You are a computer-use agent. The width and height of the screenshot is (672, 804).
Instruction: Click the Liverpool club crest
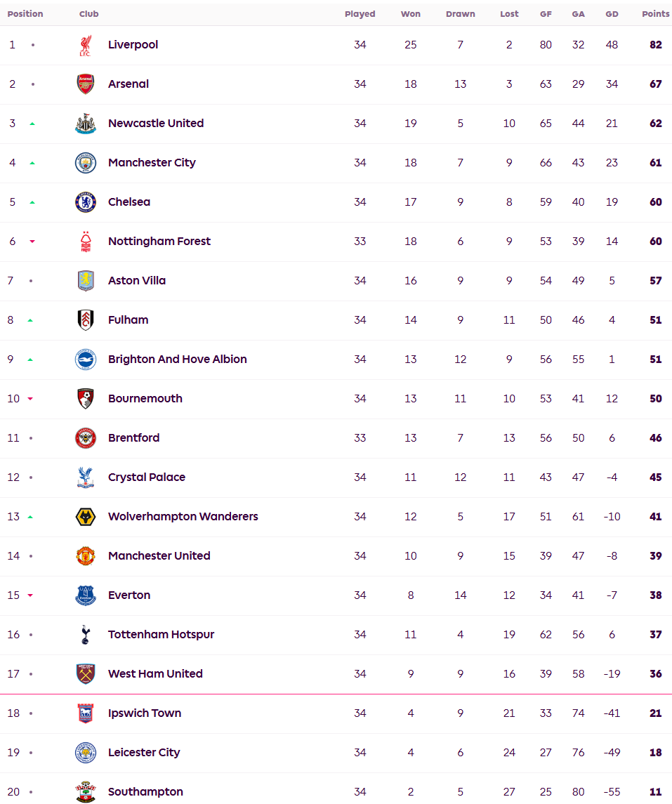coord(86,45)
